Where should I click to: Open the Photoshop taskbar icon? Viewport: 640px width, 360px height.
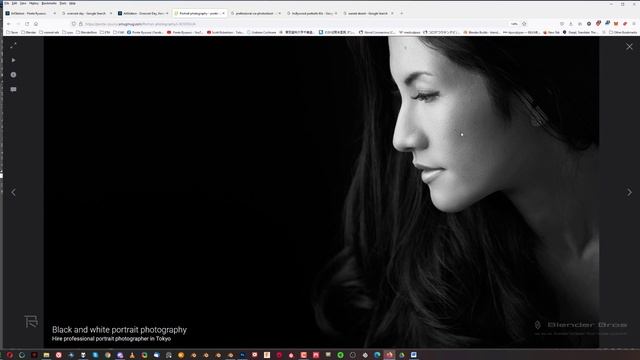click(x=242, y=355)
